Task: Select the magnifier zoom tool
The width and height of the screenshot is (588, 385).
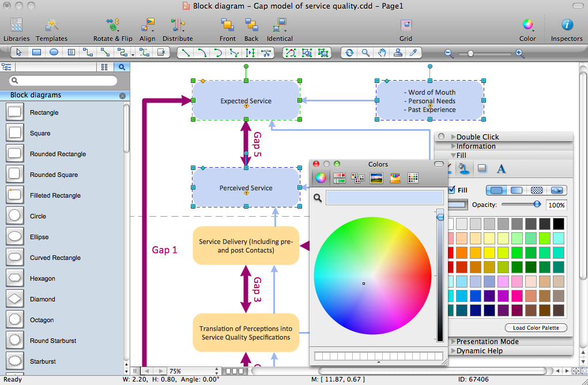Action: pyautogui.click(x=366, y=53)
